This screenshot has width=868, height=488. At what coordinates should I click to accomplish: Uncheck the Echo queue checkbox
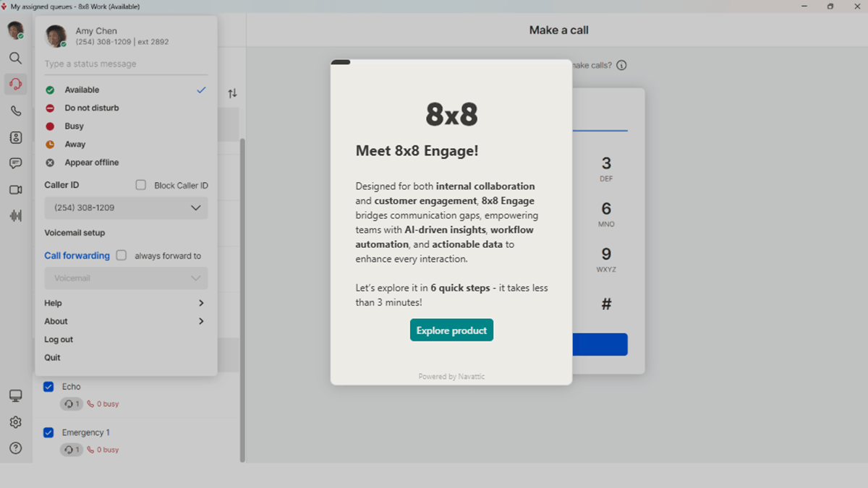(48, 386)
